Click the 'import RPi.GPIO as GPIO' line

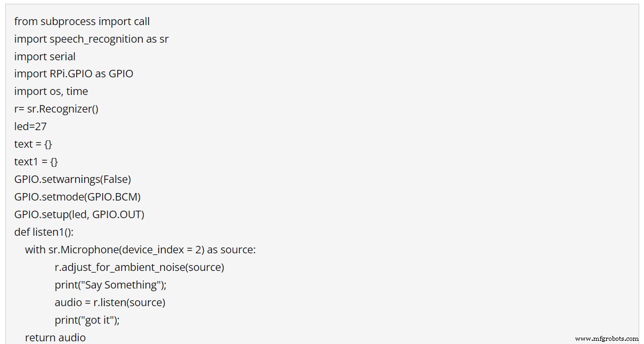74,74
